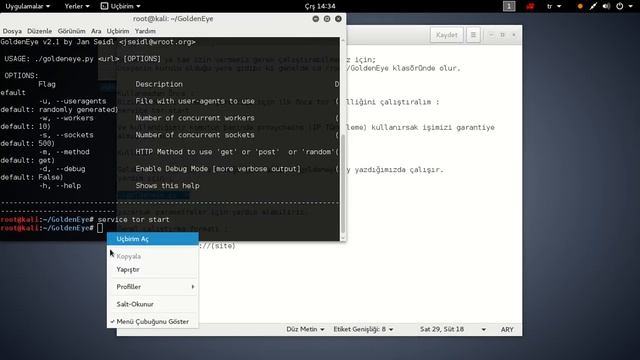Open the Uçbirim menu in terminal menubar
640x360 pixels.
click(118, 31)
